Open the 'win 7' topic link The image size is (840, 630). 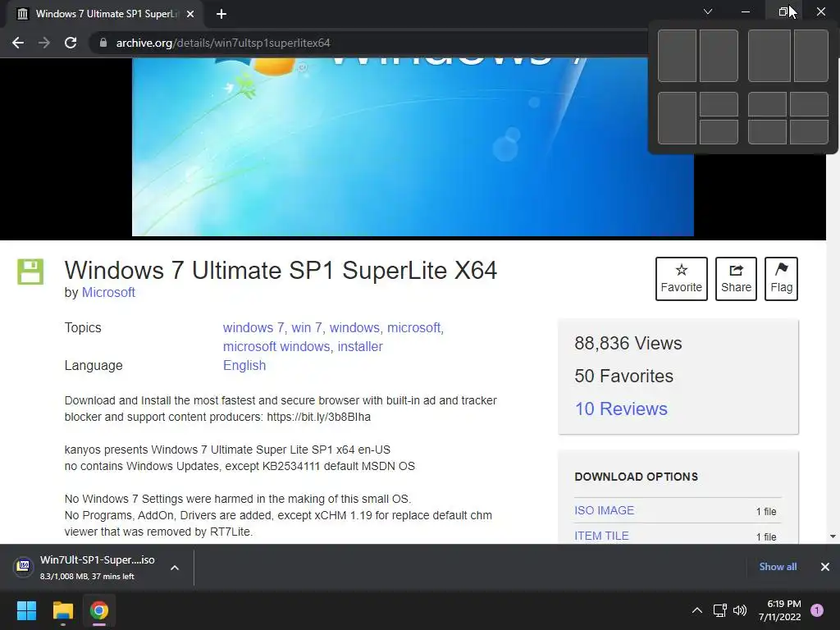(x=307, y=328)
